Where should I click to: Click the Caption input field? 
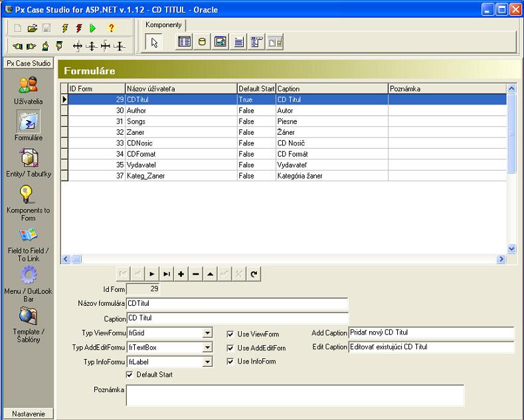(x=237, y=318)
